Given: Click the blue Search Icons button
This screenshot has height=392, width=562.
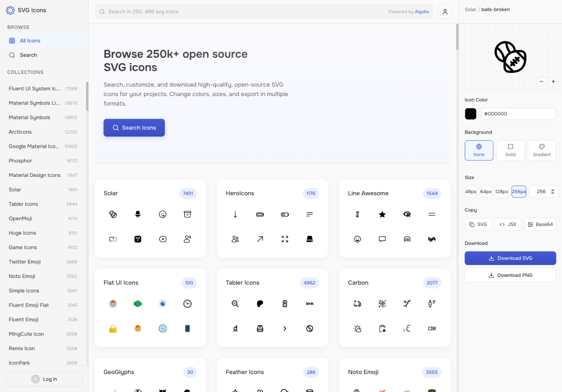Looking at the screenshot, I should tap(134, 128).
